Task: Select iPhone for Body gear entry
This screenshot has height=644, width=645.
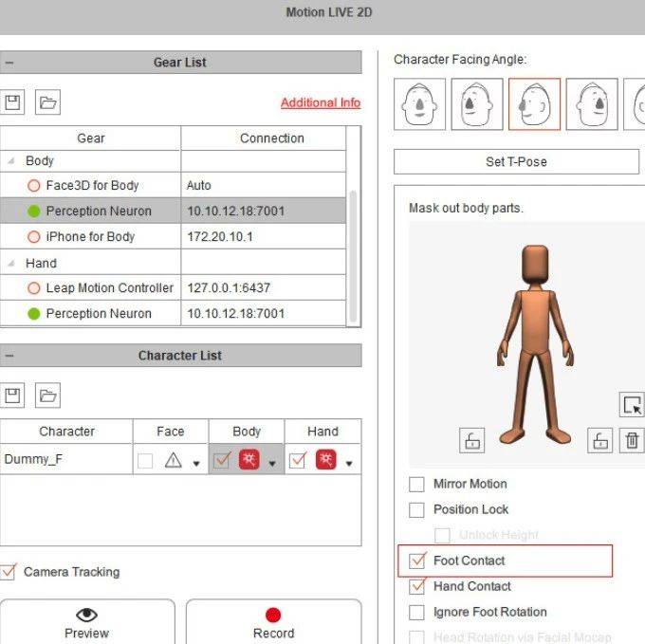Action: point(90,236)
